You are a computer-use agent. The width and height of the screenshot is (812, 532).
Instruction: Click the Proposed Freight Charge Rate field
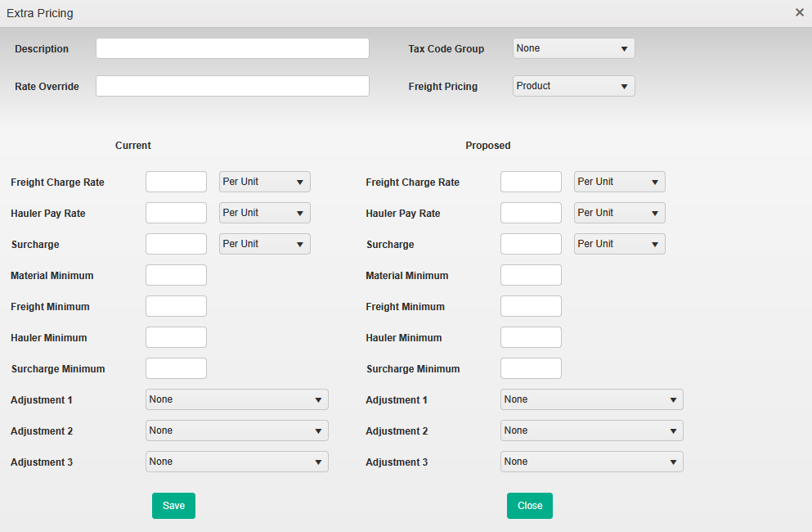coord(531,182)
